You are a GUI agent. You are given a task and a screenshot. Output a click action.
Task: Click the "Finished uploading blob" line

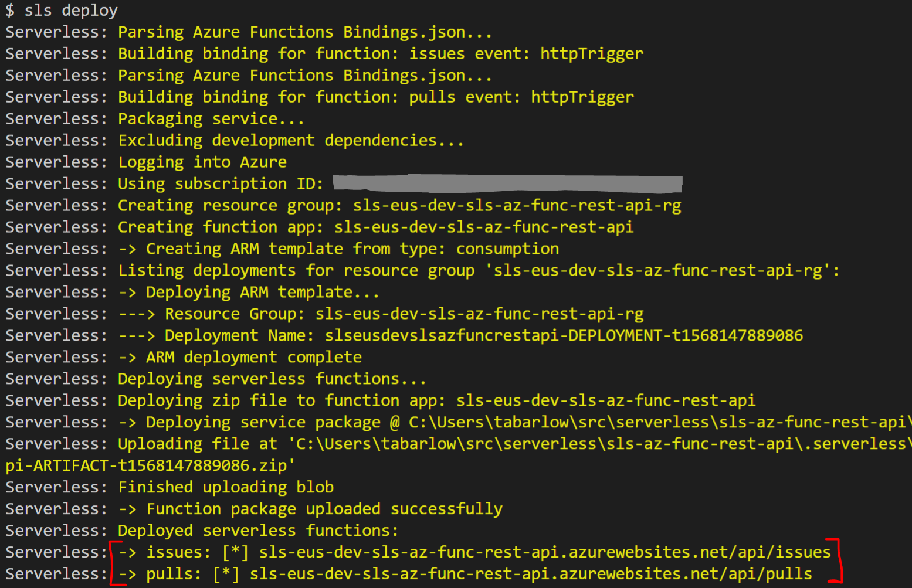tap(226, 488)
